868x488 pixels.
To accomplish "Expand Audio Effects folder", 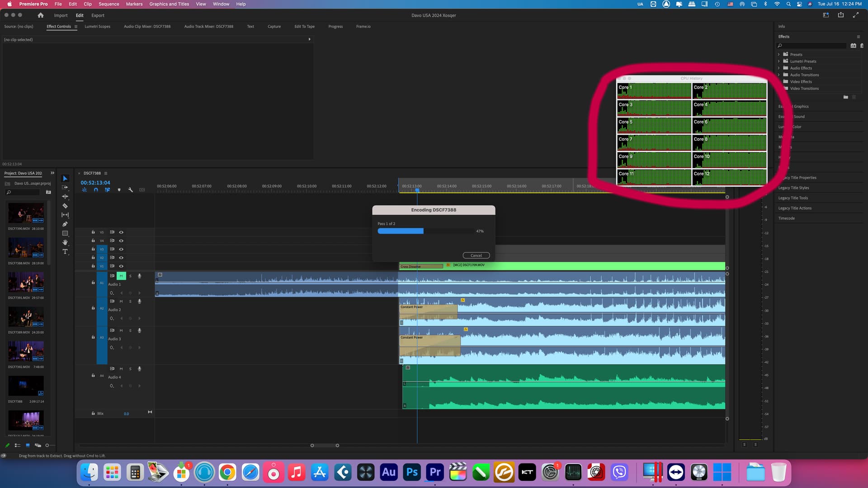I will (x=778, y=68).
